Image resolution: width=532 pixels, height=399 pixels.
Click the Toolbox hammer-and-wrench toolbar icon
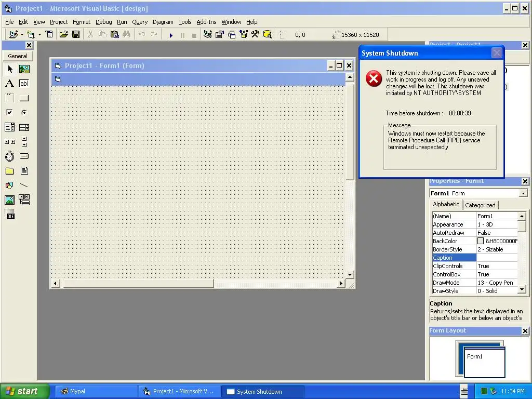256,34
